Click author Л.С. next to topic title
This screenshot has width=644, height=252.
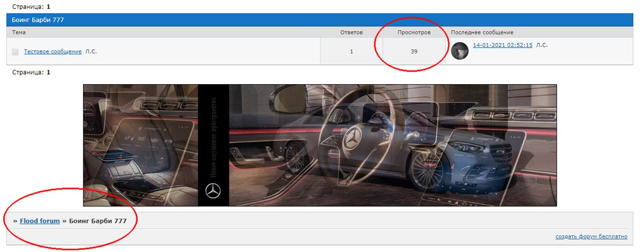(x=91, y=51)
